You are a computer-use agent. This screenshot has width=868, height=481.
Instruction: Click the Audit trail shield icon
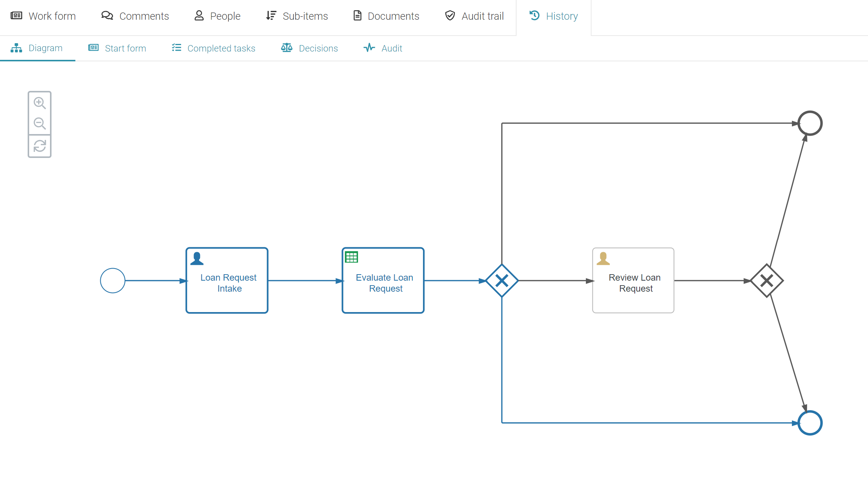tap(450, 16)
